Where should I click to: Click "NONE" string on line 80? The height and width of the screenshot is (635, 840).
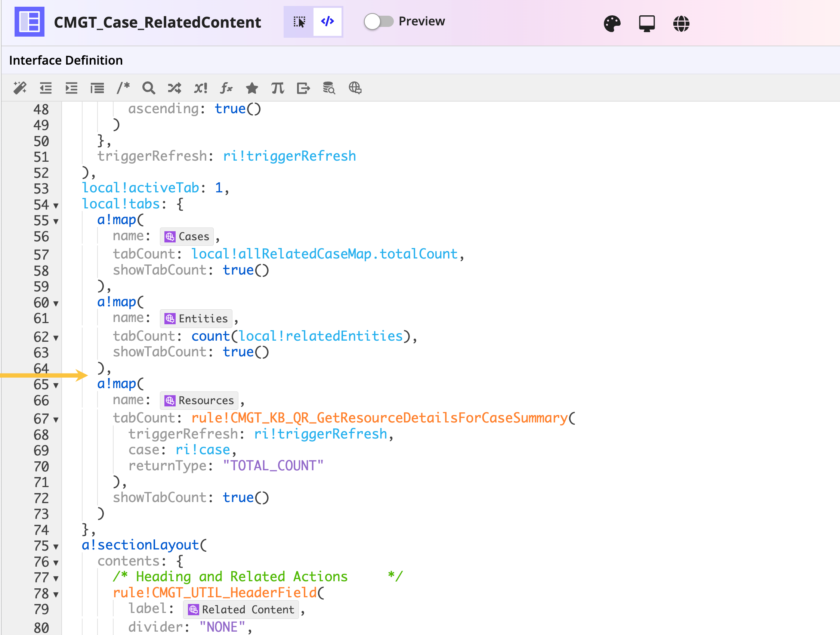[x=223, y=627]
